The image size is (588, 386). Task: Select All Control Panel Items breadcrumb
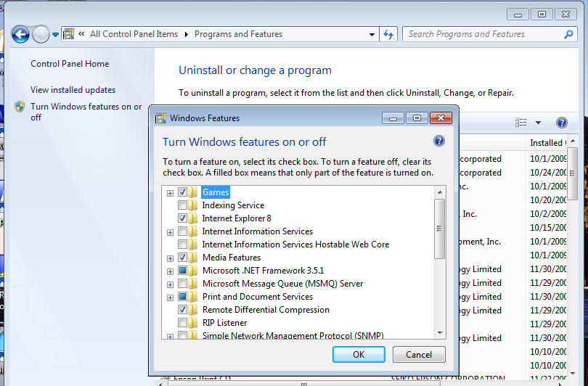click(134, 34)
